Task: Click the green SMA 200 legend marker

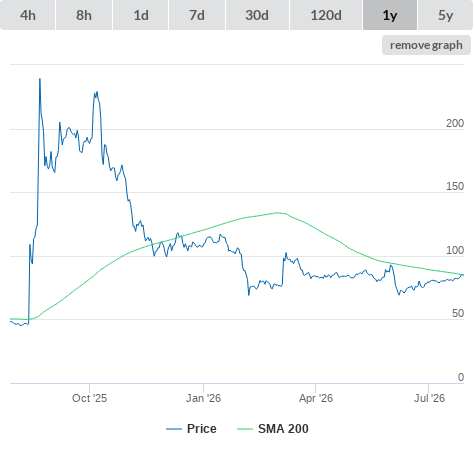Action: point(245,429)
